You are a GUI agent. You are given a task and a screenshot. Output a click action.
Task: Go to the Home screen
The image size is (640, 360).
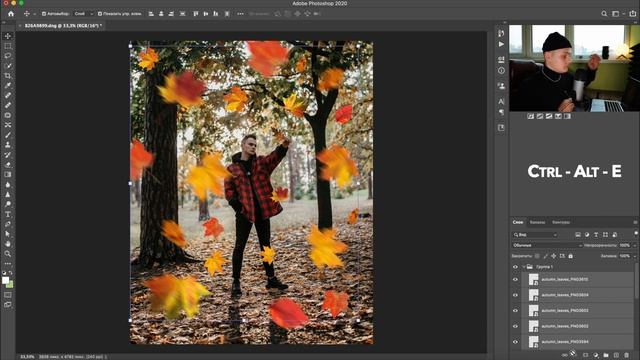pyautogui.click(x=11, y=13)
